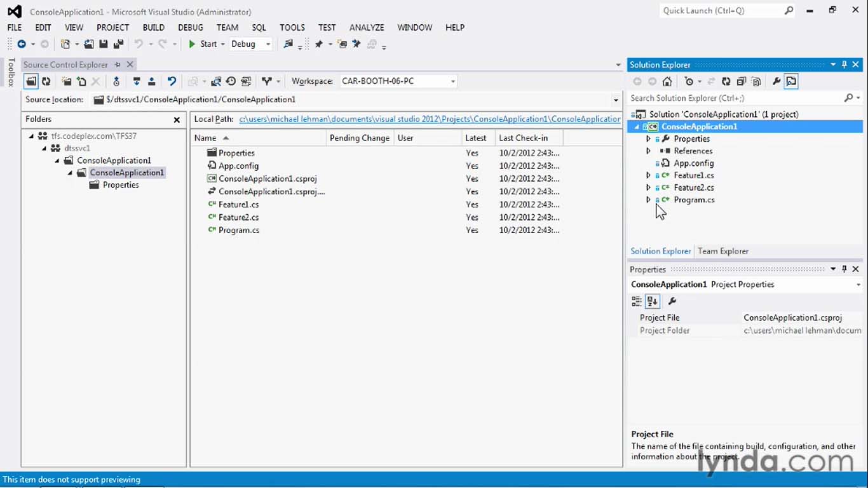Pin the Solution Explorer panel

[x=844, y=64]
